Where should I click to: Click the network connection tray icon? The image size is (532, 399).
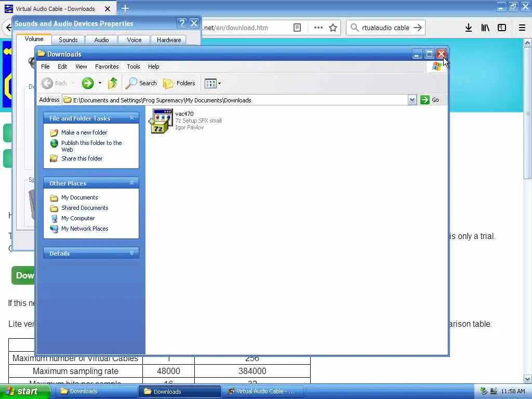pos(494,391)
